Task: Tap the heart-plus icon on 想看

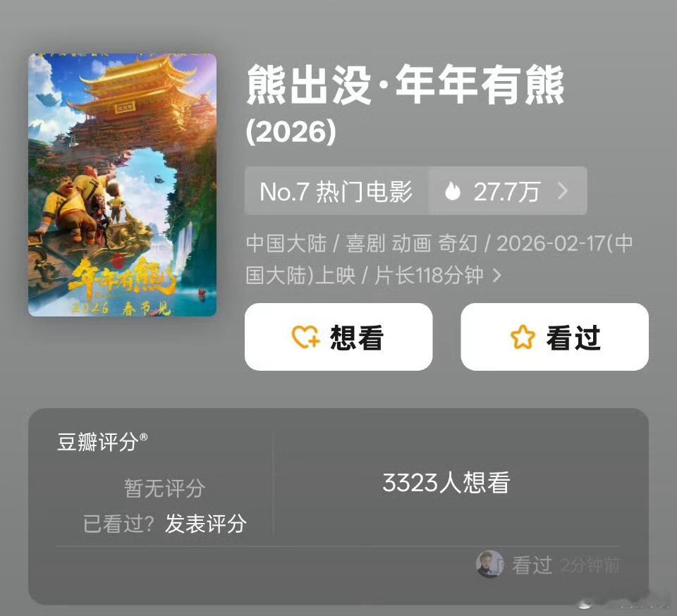Action: [305, 336]
